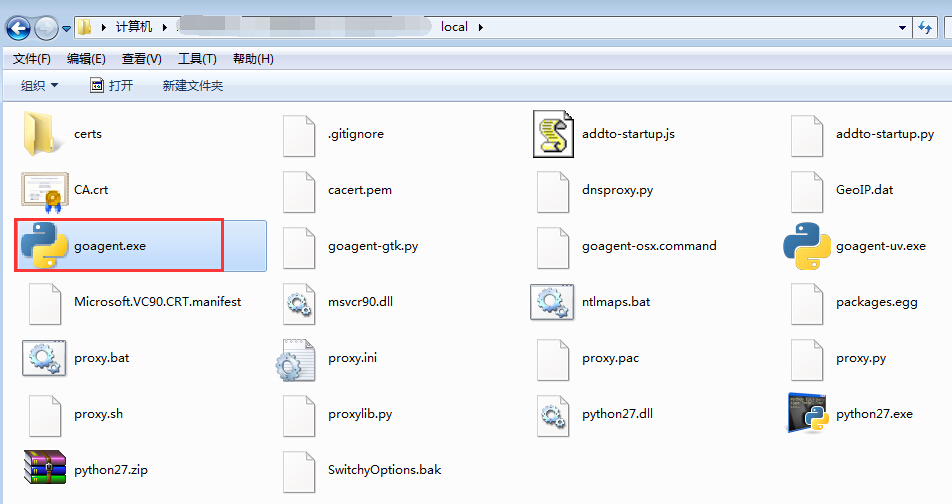Select the dnsproxy.py file icon
The width and height of the screenshot is (952, 504).
[552, 192]
